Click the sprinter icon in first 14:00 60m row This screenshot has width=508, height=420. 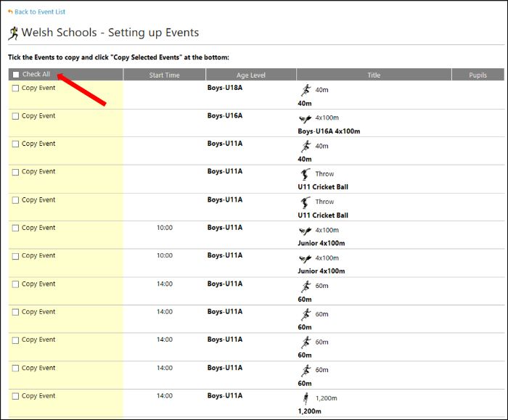coord(306,287)
